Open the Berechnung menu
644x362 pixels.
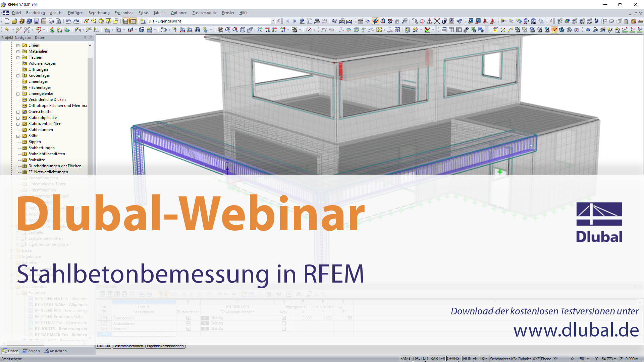pos(99,13)
